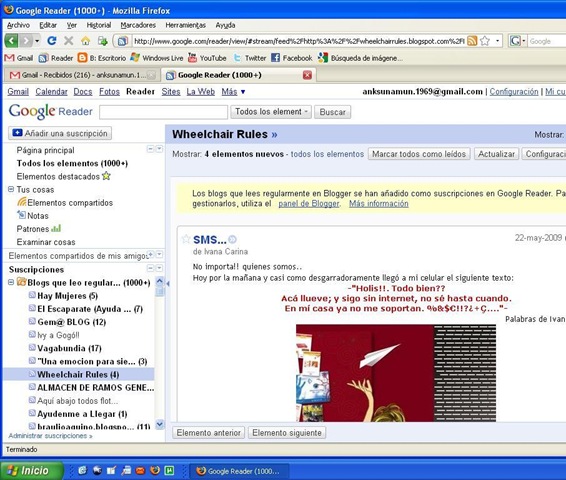Open Más información link
Screen dimensions: 566x480
coord(379,204)
